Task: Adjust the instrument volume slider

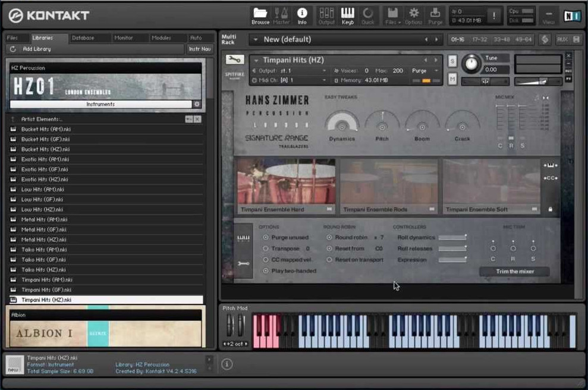Action: 538,81
